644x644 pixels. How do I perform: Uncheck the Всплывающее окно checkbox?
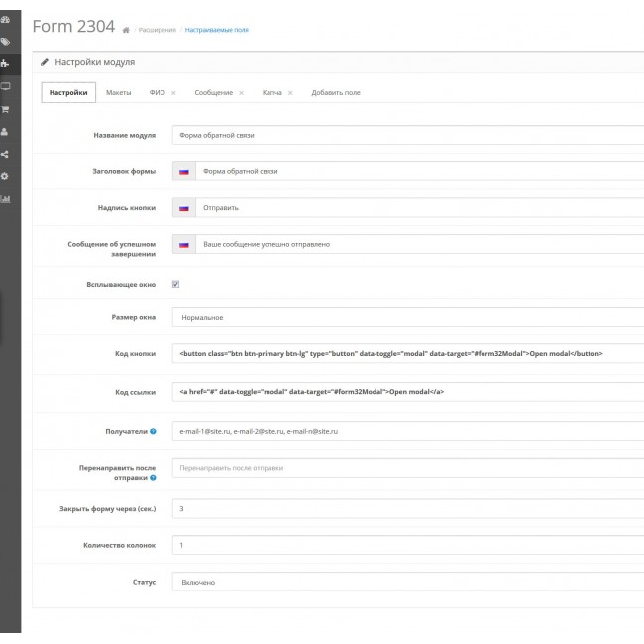coord(175,284)
